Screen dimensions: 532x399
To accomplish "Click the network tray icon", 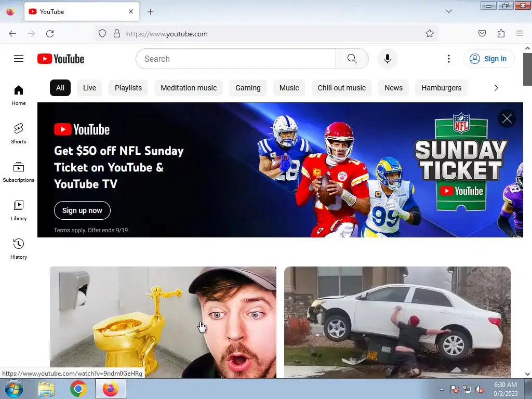I will pyautogui.click(x=467, y=390).
